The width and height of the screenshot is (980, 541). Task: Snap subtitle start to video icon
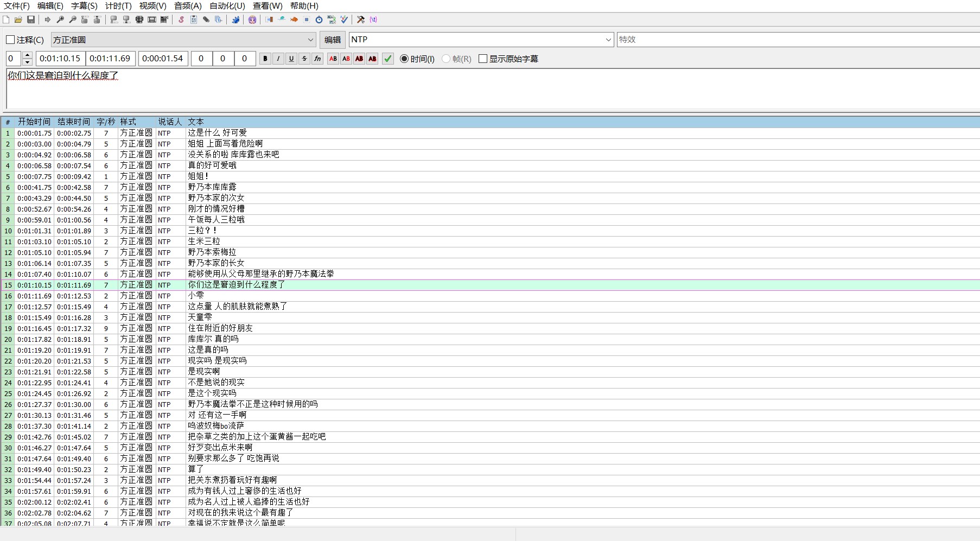[114, 20]
